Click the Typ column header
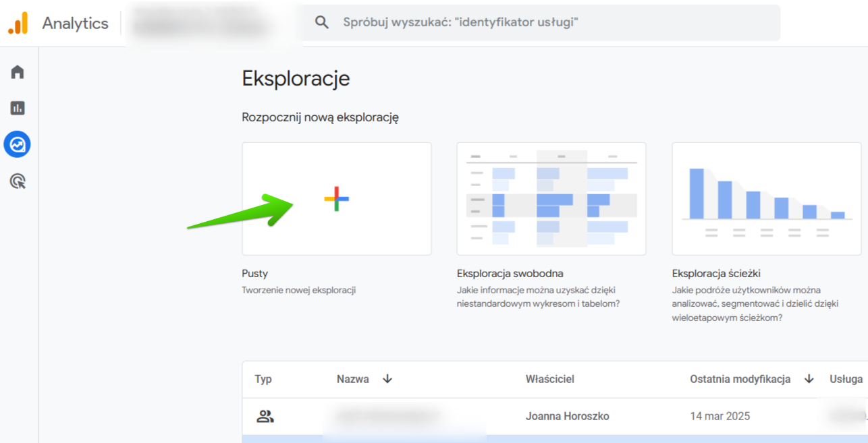 click(263, 379)
